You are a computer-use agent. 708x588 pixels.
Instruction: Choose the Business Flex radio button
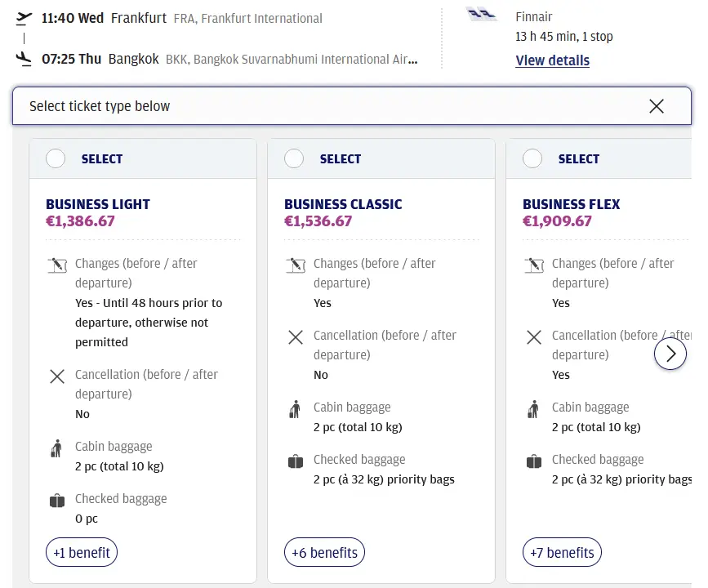[532, 158]
